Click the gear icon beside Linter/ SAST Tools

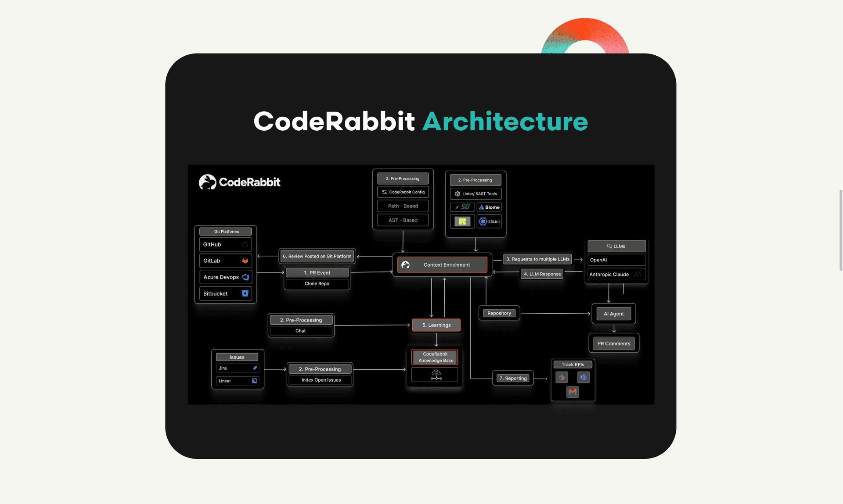tap(458, 194)
